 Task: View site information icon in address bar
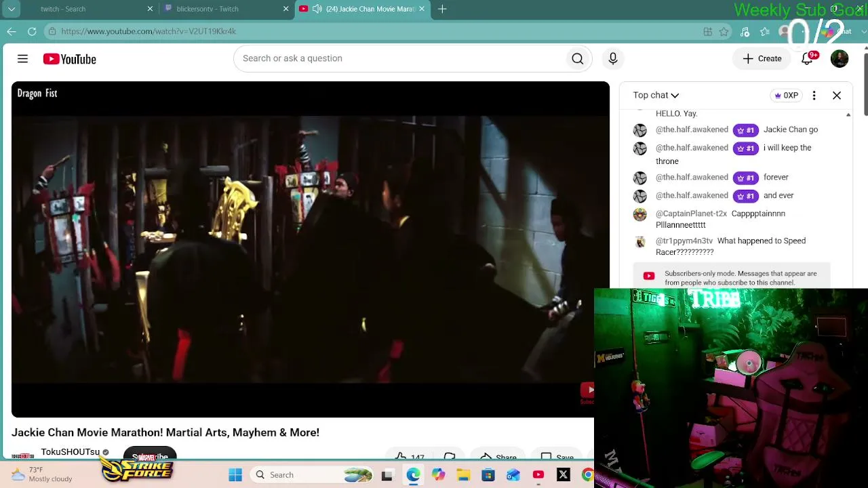coord(52,31)
